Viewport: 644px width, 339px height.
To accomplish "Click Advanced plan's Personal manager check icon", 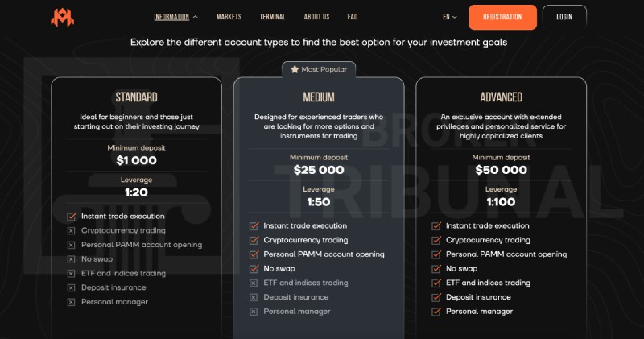I will click(x=436, y=312).
